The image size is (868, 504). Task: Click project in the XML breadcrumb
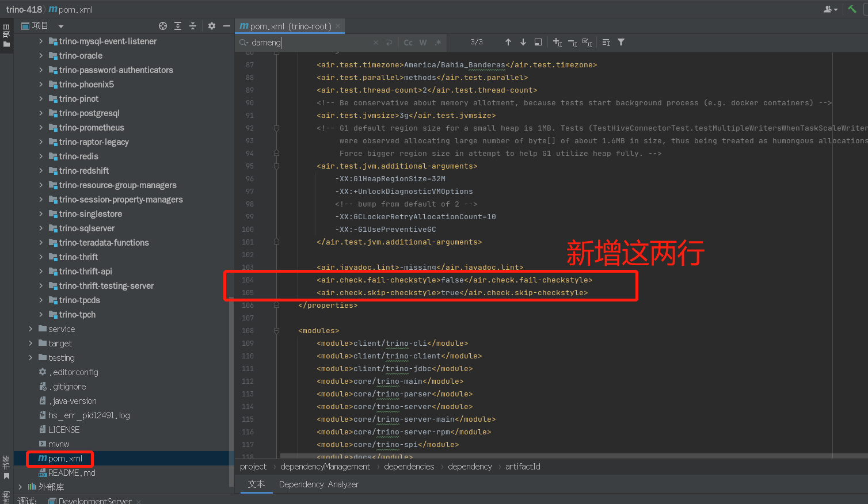point(253,467)
